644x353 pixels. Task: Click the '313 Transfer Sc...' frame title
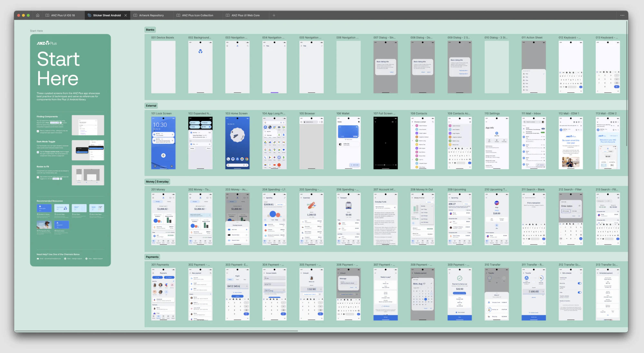(607, 265)
